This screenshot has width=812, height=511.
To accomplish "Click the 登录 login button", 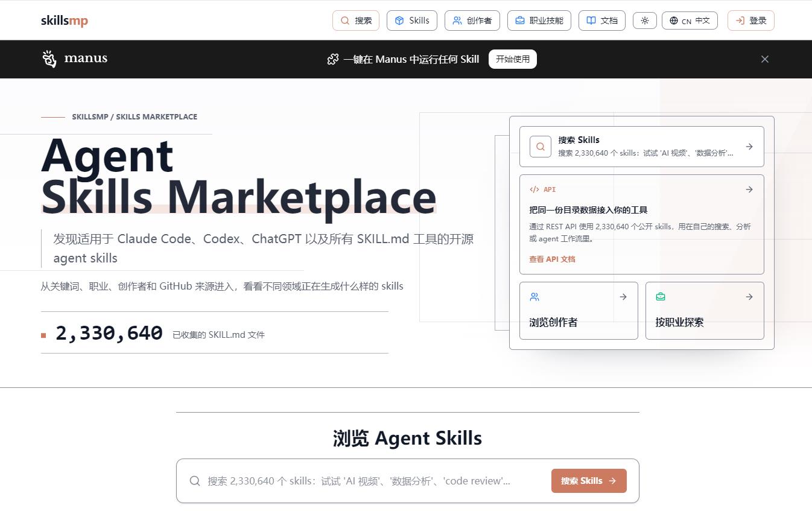I will (x=751, y=21).
